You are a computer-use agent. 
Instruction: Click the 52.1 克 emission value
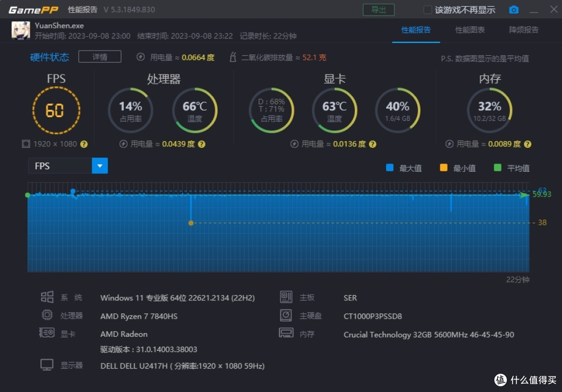tap(314, 57)
